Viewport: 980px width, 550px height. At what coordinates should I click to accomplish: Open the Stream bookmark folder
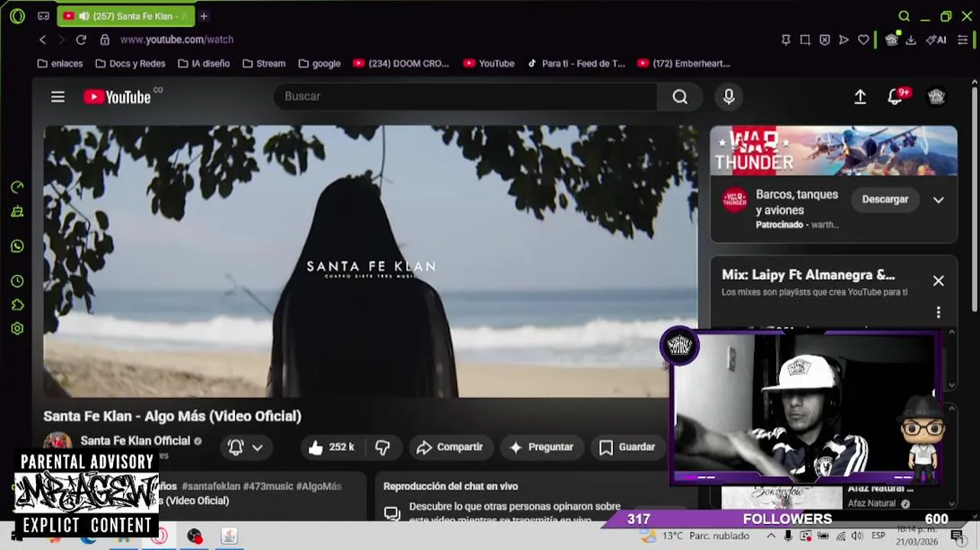[x=264, y=63]
